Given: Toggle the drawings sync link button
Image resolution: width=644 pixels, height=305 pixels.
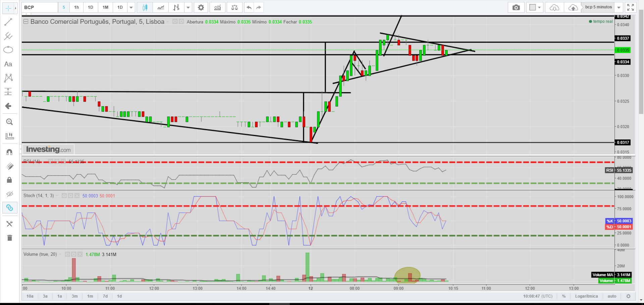Looking at the screenshot, I should pyautogui.click(x=9, y=208).
